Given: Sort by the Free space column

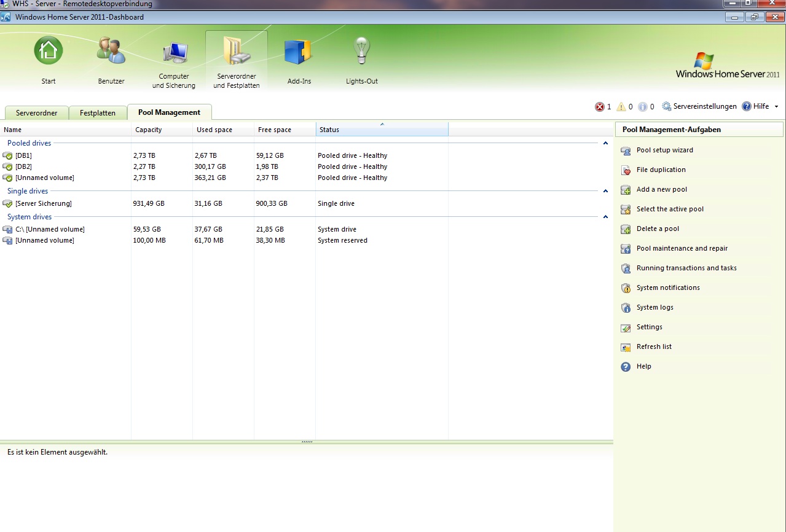Looking at the screenshot, I should (285, 130).
